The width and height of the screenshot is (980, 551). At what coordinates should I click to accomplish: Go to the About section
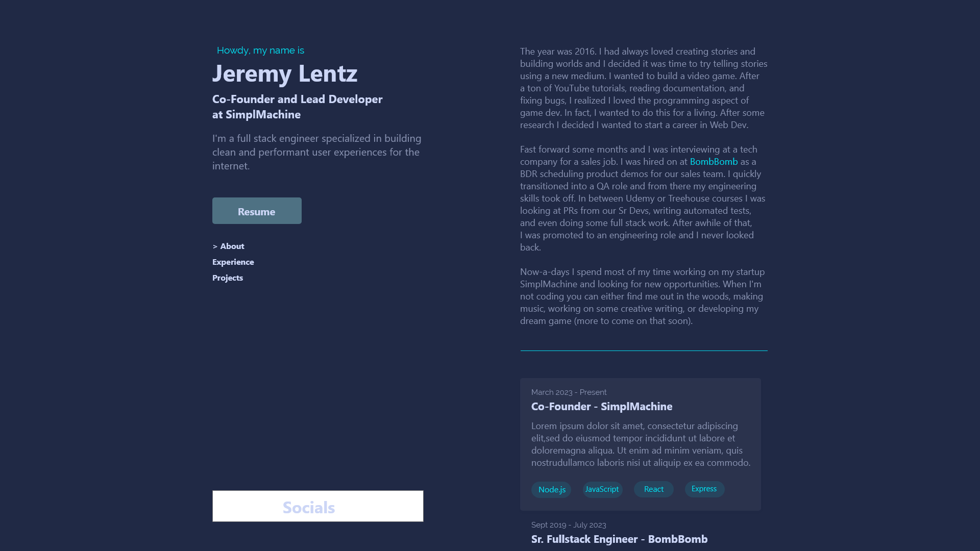pyautogui.click(x=232, y=246)
